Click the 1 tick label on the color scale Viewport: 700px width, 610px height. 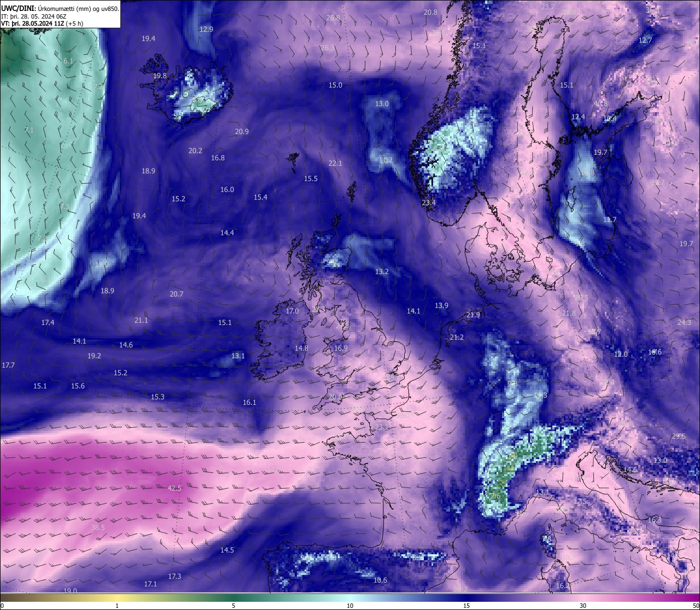[117, 606]
